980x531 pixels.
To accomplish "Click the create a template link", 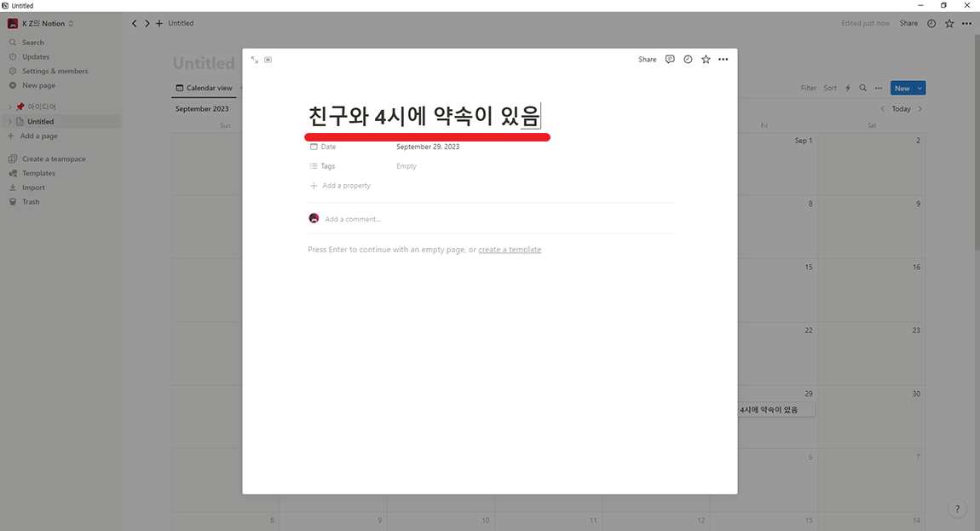I will 510,249.
